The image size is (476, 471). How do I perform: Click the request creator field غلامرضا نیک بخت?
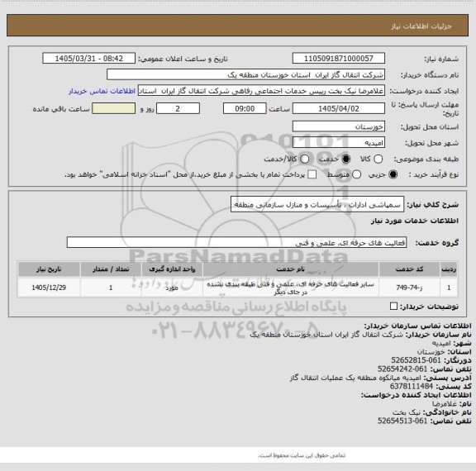click(261, 91)
